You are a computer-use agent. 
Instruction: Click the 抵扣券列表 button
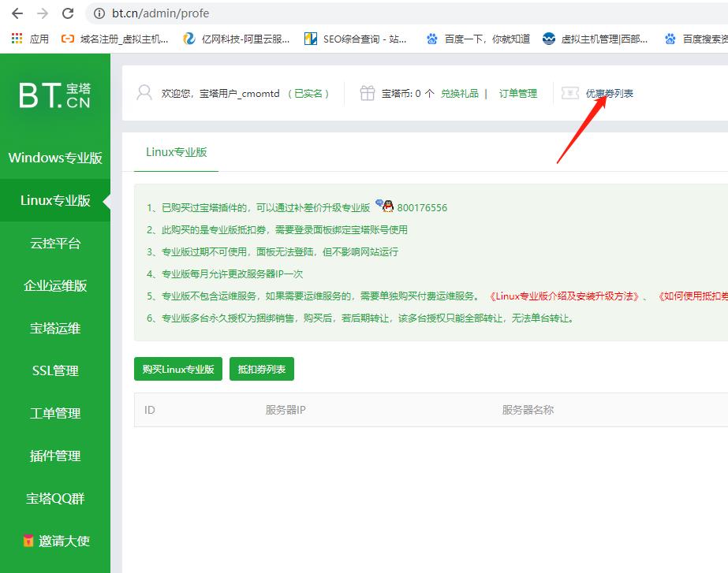pyautogui.click(x=262, y=370)
